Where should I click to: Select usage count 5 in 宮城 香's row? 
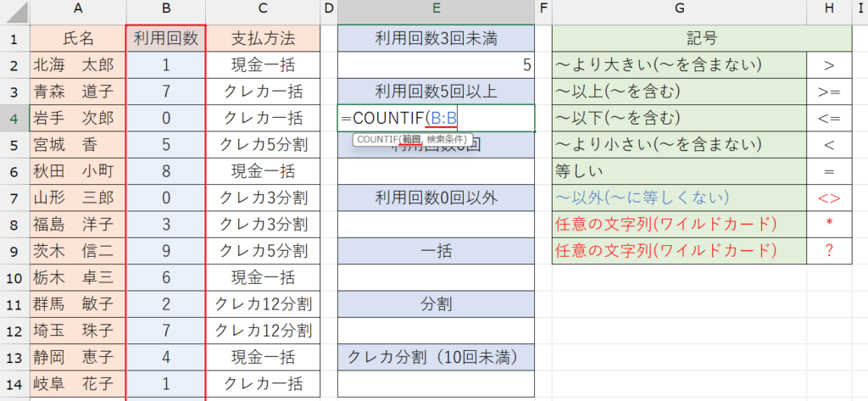pyautogui.click(x=166, y=145)
